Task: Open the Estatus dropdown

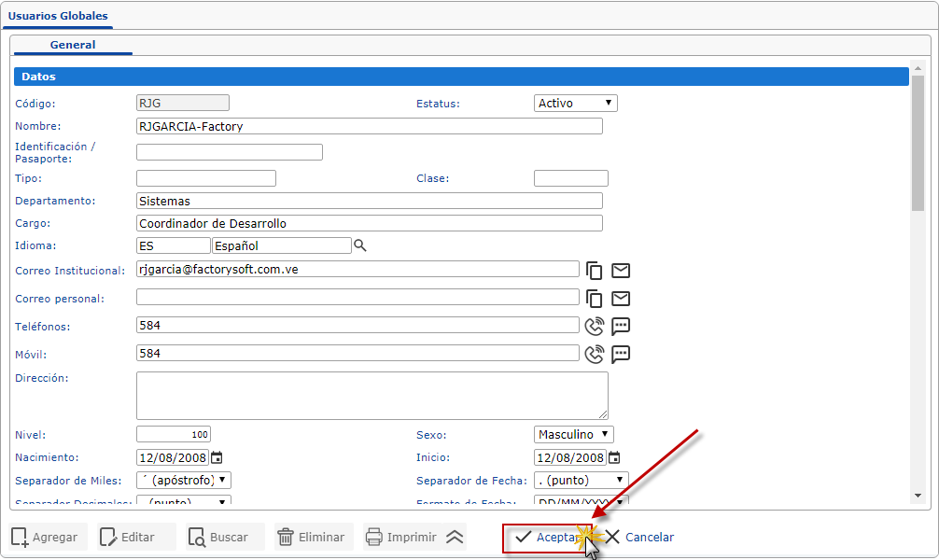Action: (576, 104)
